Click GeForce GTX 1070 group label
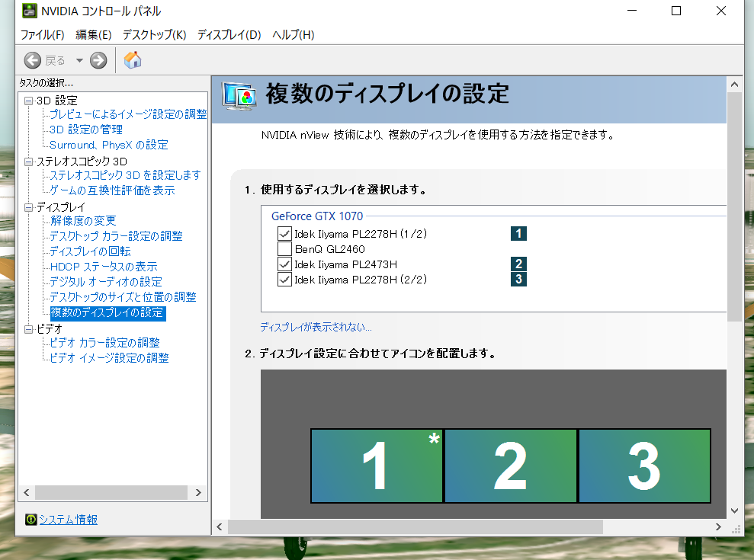Image resolution: width=754 pixels, height=560 pixels. [317, 216]
